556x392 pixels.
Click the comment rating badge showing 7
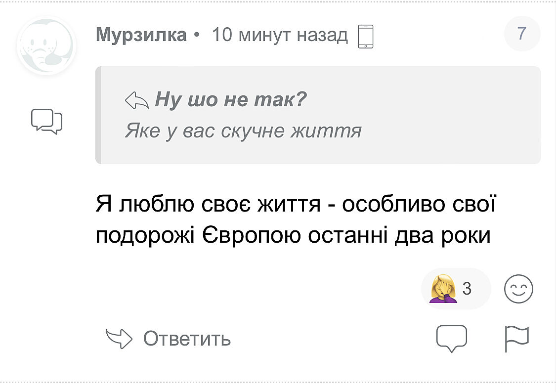(522, 34)
